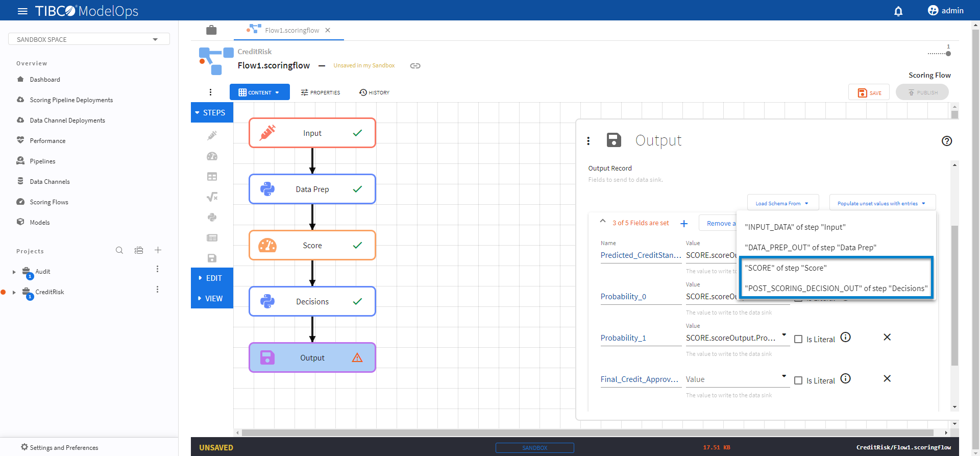Select the Python step icon in Steps palette

[212, 218]
